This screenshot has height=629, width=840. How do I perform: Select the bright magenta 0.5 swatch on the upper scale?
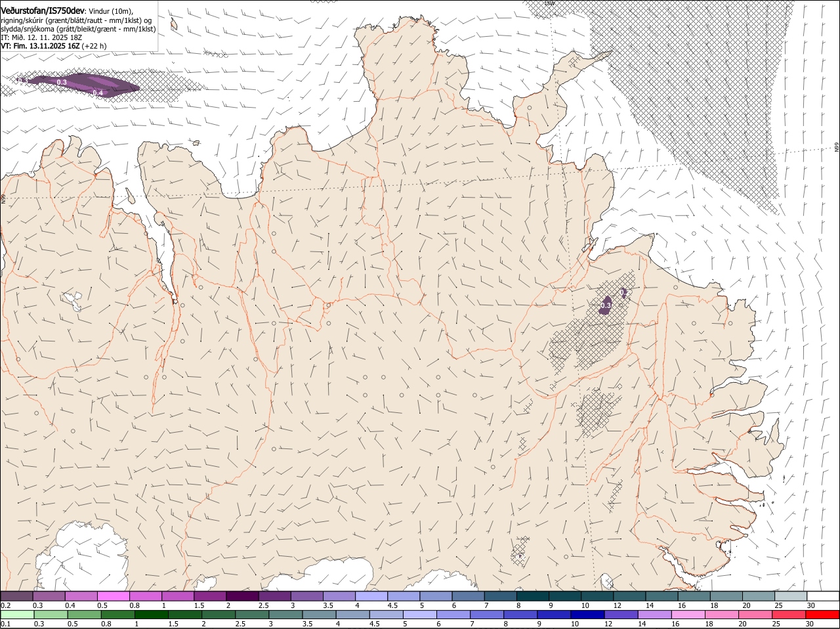tap(113, 596)
